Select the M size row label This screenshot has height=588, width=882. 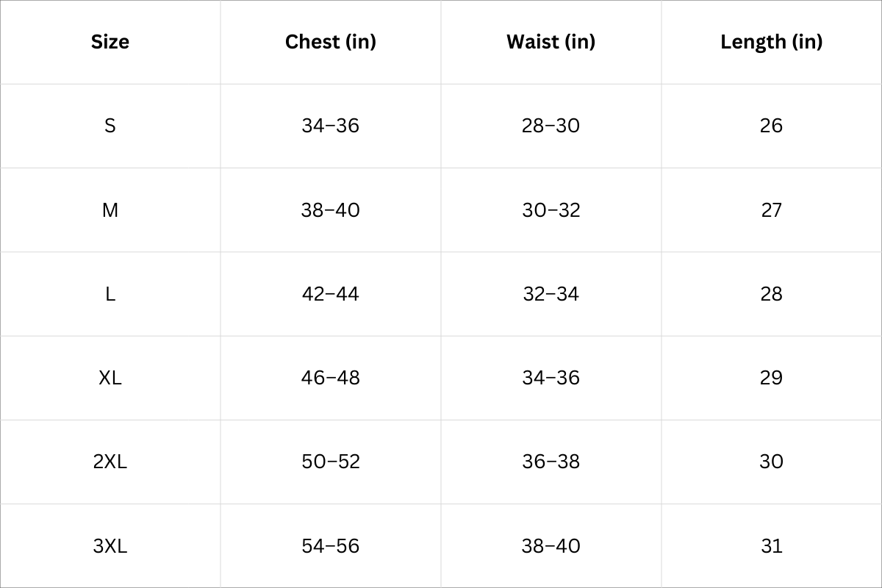point(110,210)
